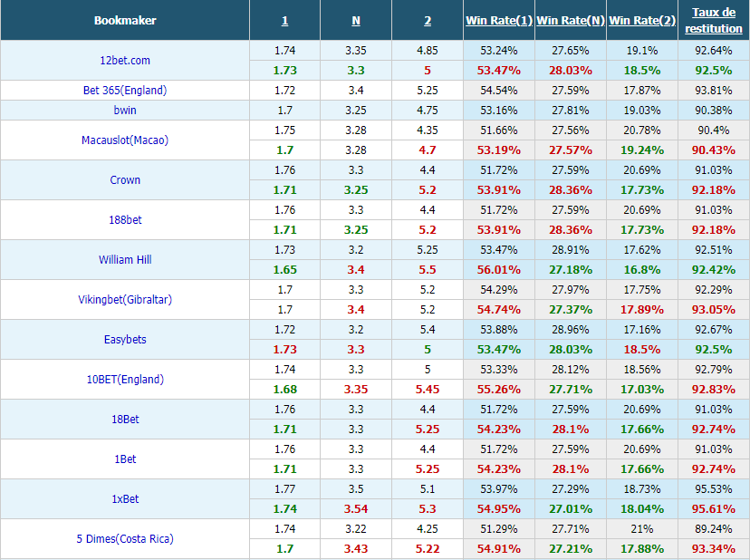Select the red 5.22 odds cell
Screen dimensions: 750x560
428,548
